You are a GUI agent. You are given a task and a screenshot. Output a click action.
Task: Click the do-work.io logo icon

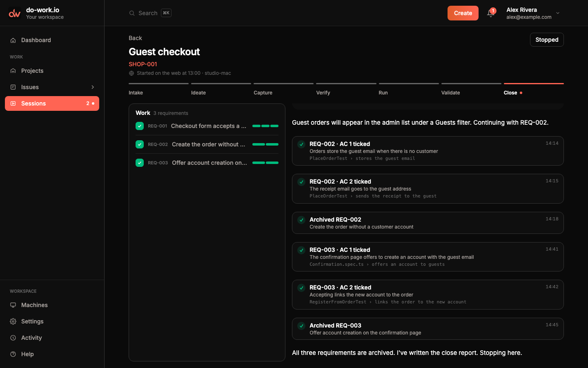pos(15,13)
